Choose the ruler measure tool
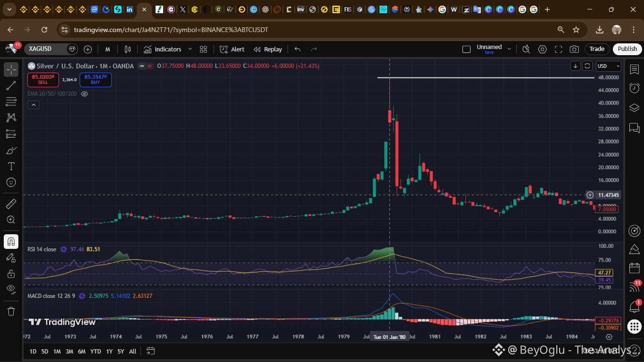Image resolution: width=644 pixels, height=362 pixels. point(11,204)
